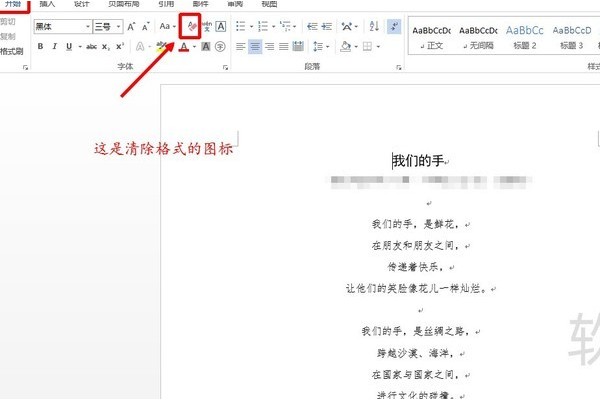Switch to the 页面布局 tab
The width and height of the screenshot is (600, 400).
tap(124, 4)
